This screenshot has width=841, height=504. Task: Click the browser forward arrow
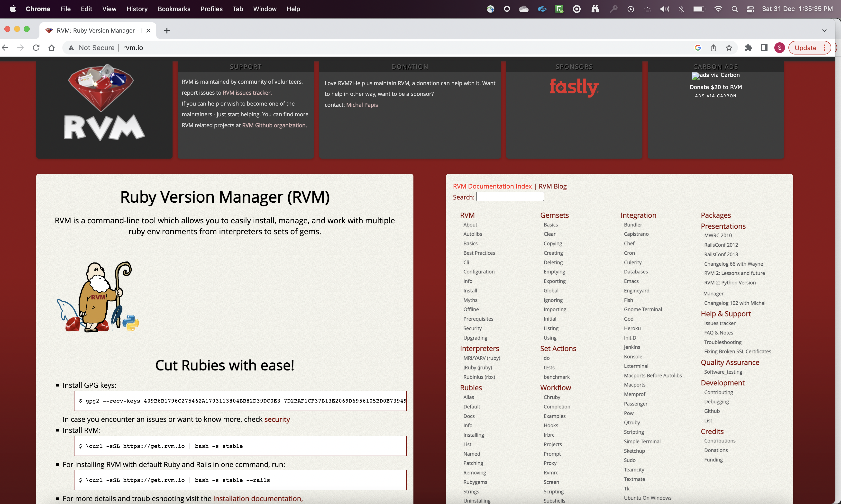pyautogui.click(x=20, y=48)
